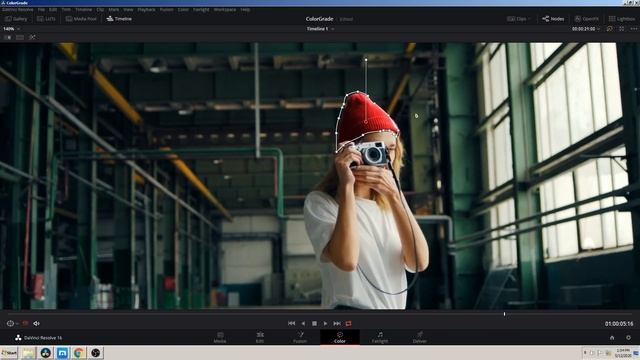Open the Timeline 1 name dropdown
The width and height of the screenshot is (640, 360).
click(x=320, y=29)
